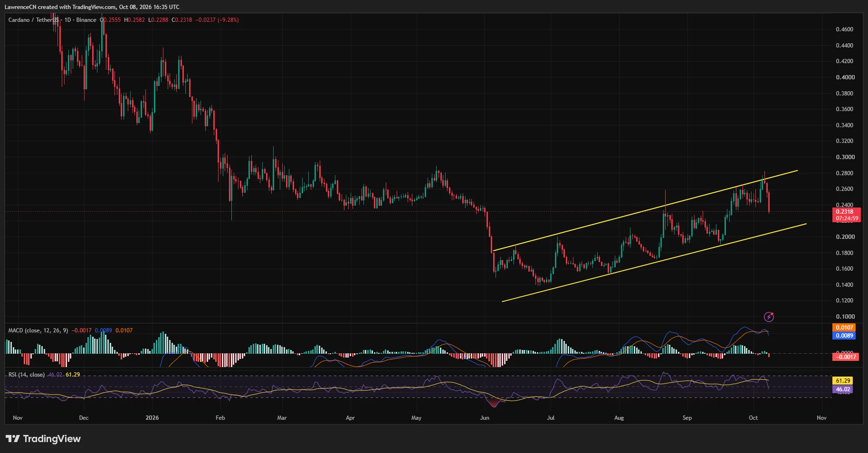Click the red 0.2318 current price tag on the price axis
Viewport: 868px width, 453px height.
847,212
